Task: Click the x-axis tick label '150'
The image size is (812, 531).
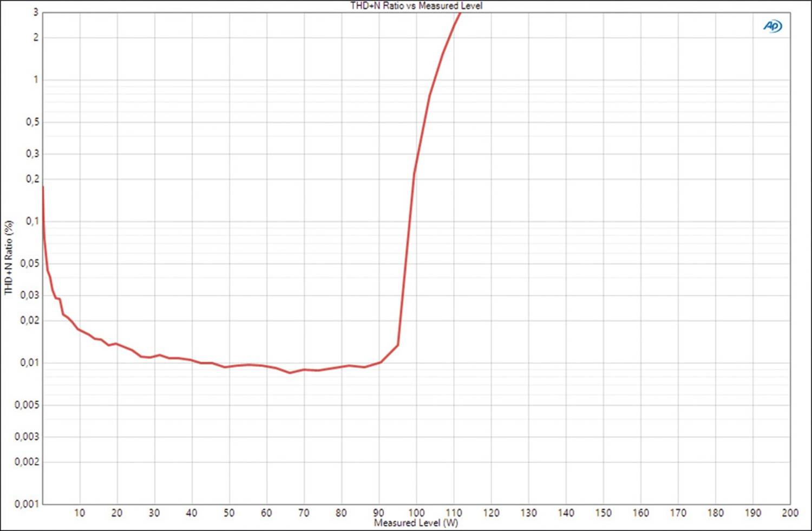Action: (603, 513)
